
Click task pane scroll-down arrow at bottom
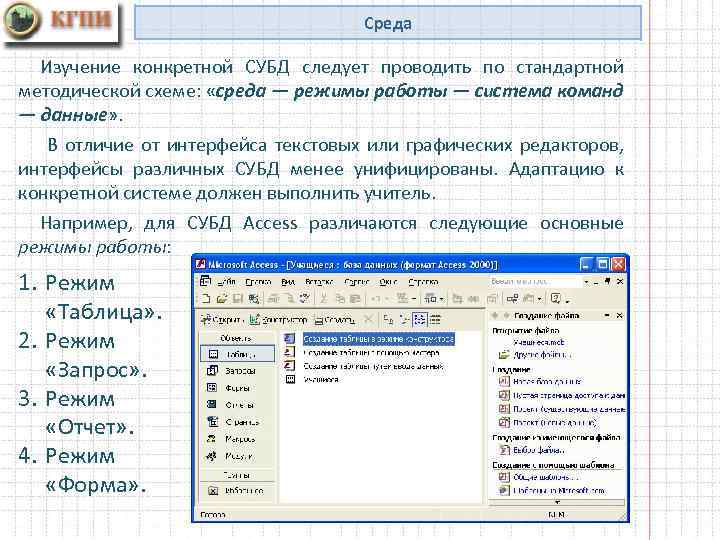click(x=557, y=502)
